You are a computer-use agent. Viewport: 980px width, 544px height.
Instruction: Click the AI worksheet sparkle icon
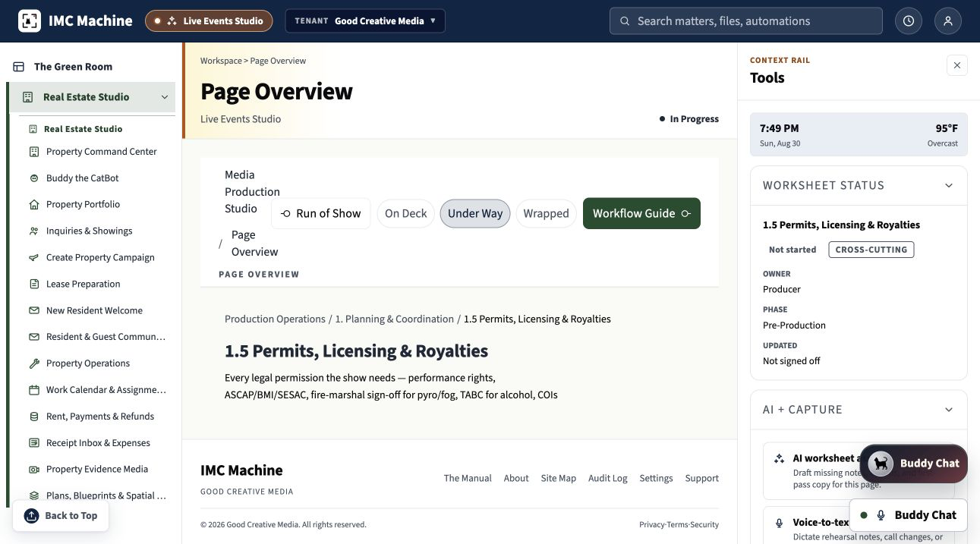(779, 458)
